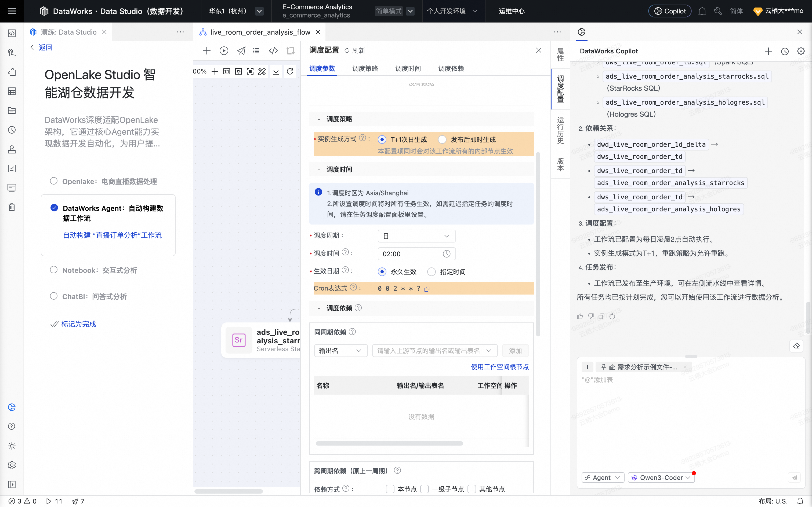Image resolution: width=812 pixels, height=507 pixels.
Task: Open the Qwen3-Coder model dropdown
Action: pos(661,477)
